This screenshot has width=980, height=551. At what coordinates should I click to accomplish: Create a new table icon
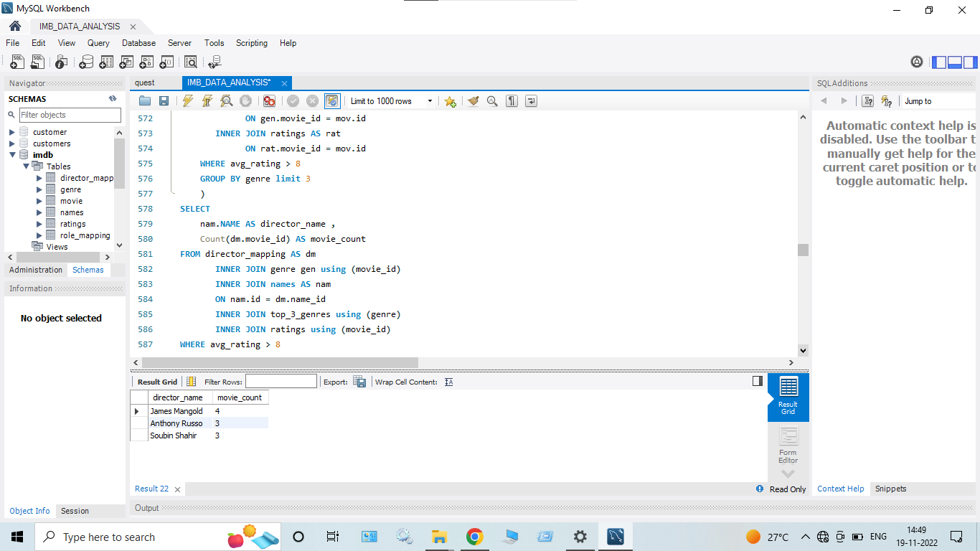(106, 62)
